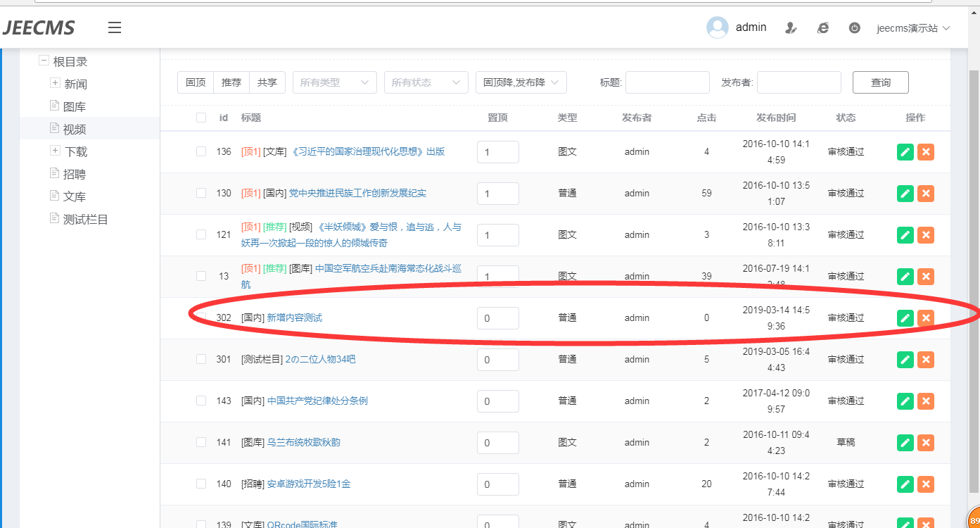Image resolution: width=980 pixels, height=528 pixels.
Task: Click the 标题 filter input field
Action: 667,82
